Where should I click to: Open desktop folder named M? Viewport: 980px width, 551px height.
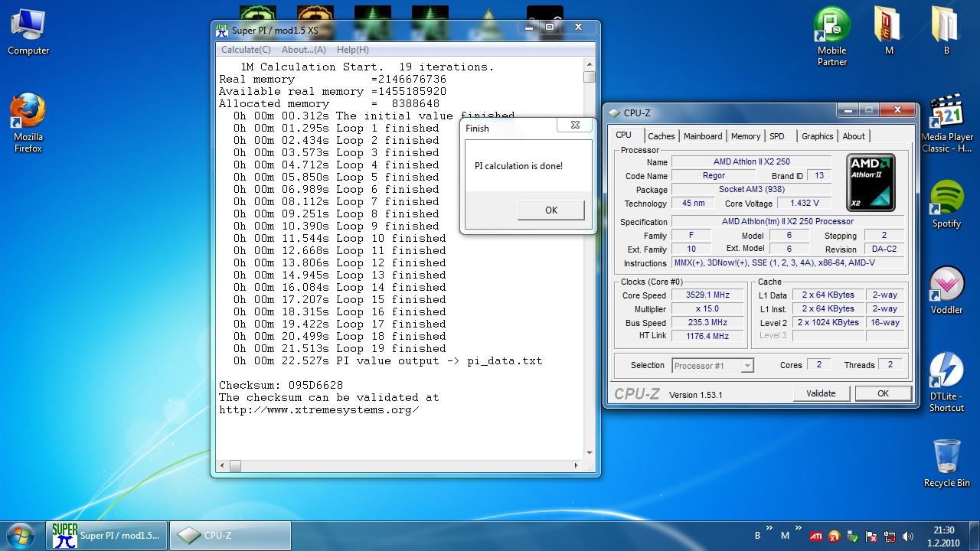889,31
